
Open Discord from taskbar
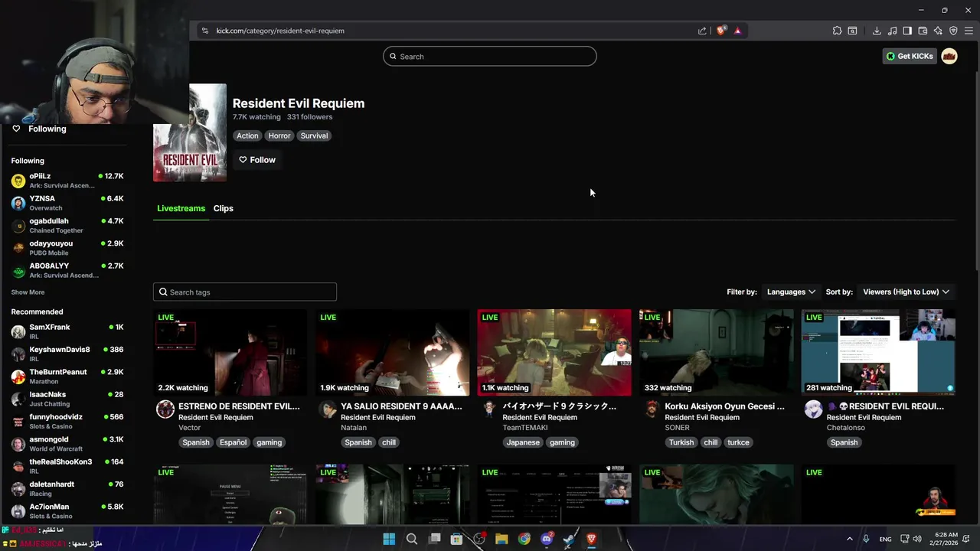pyautogui.click(x=547, y=539)
